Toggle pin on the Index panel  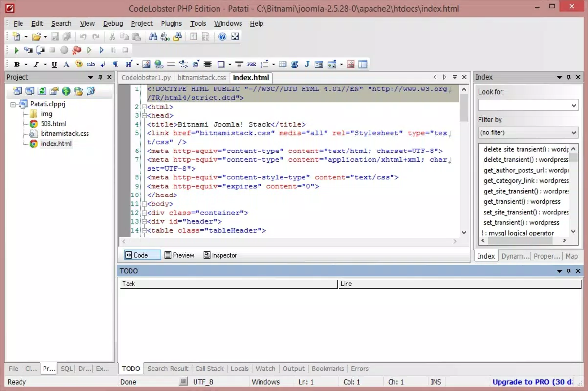[569, 77]
